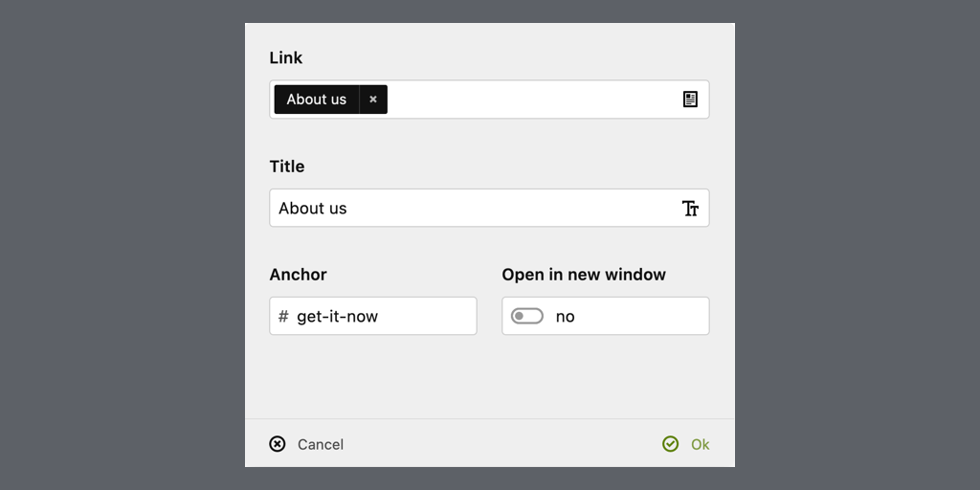Click the circled x Cancel icon
This screenshot has height=490, width=980.
pyautogui.click(x=277, y=444)
